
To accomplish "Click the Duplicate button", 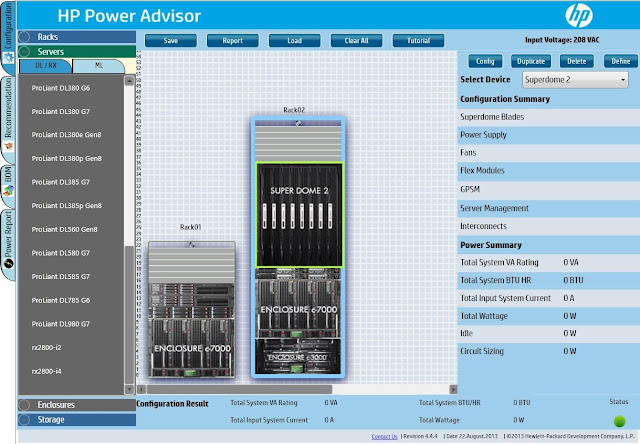I will (531, 61).
